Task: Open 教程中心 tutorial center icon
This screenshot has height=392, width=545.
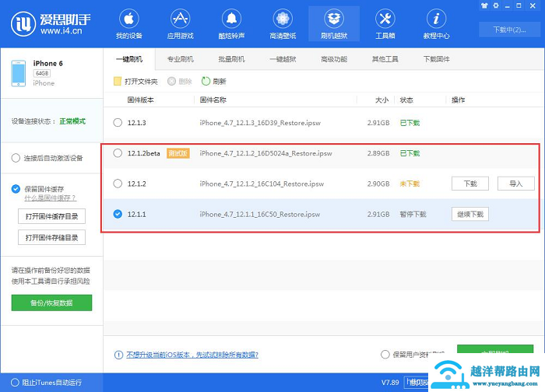Action: (436, 19)
